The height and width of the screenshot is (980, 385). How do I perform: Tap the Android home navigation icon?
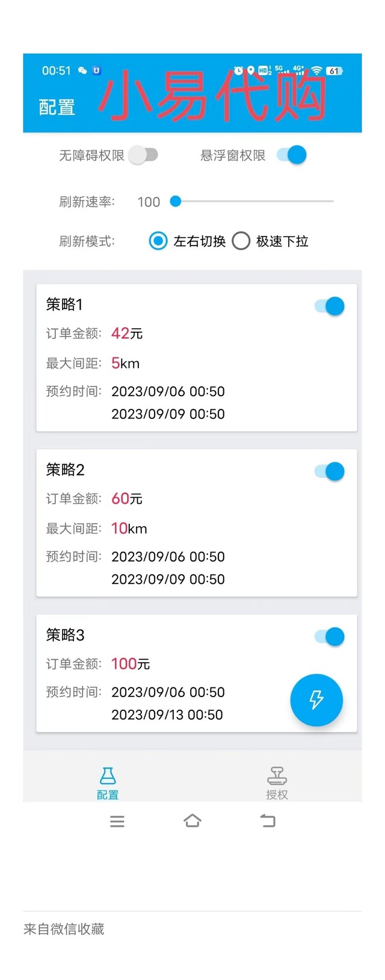coord(192,820)
